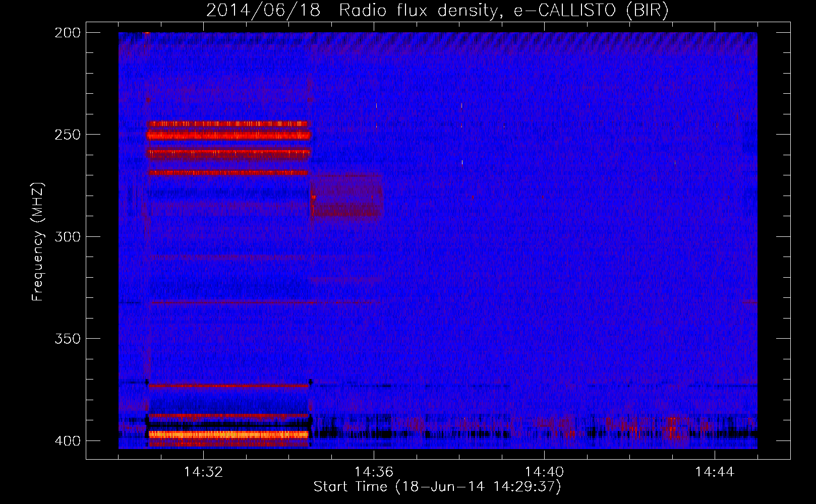Select the 'Frequency (MHZ)' axis label
Viewport: 816px width, 504px height.
coord(38,241)
